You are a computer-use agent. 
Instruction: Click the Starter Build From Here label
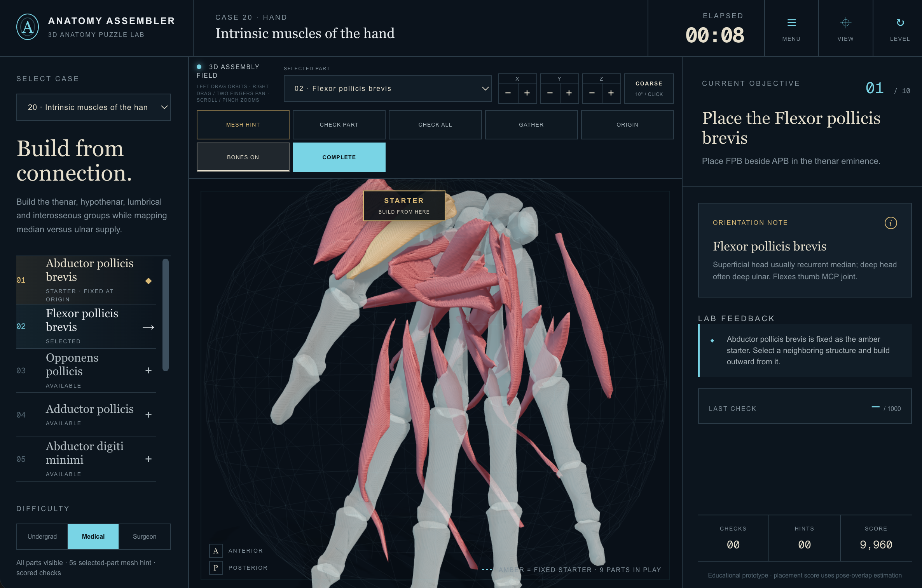coord(404,206)
